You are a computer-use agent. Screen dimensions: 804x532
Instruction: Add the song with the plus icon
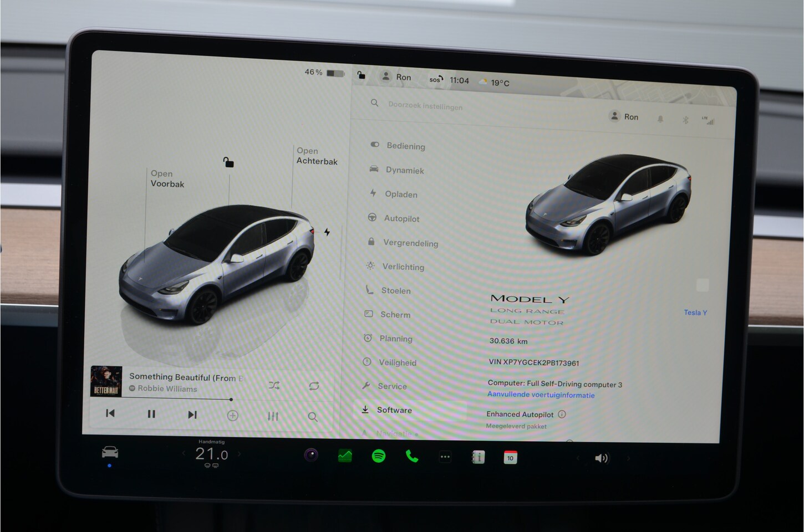pos(233,415)
